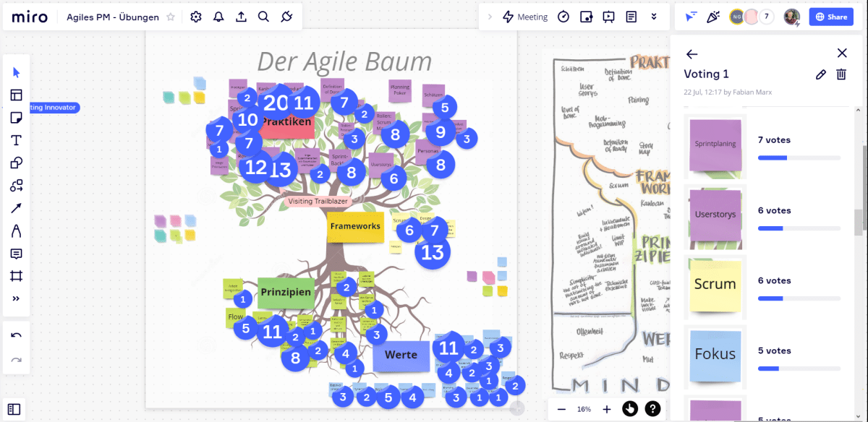868x422 pixels.
Task: Select the Userstorys result sticky
Action: 715,215
